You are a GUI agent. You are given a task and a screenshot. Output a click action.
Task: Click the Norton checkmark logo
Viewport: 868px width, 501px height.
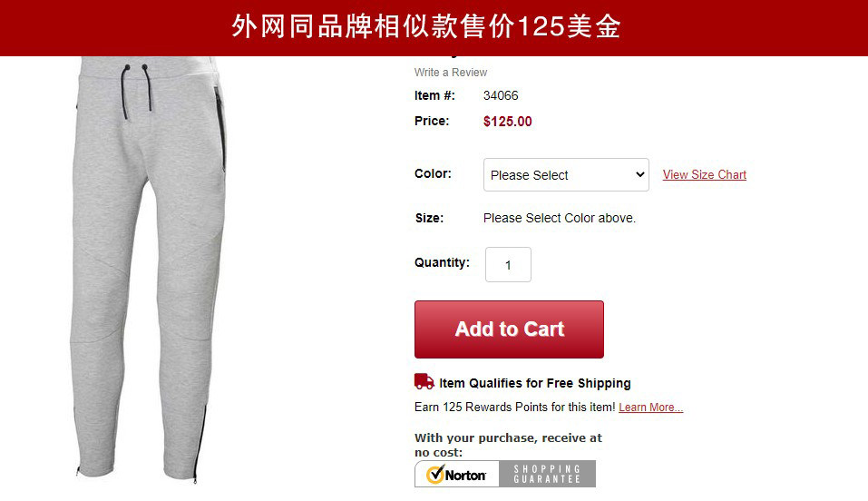point(457,474)
